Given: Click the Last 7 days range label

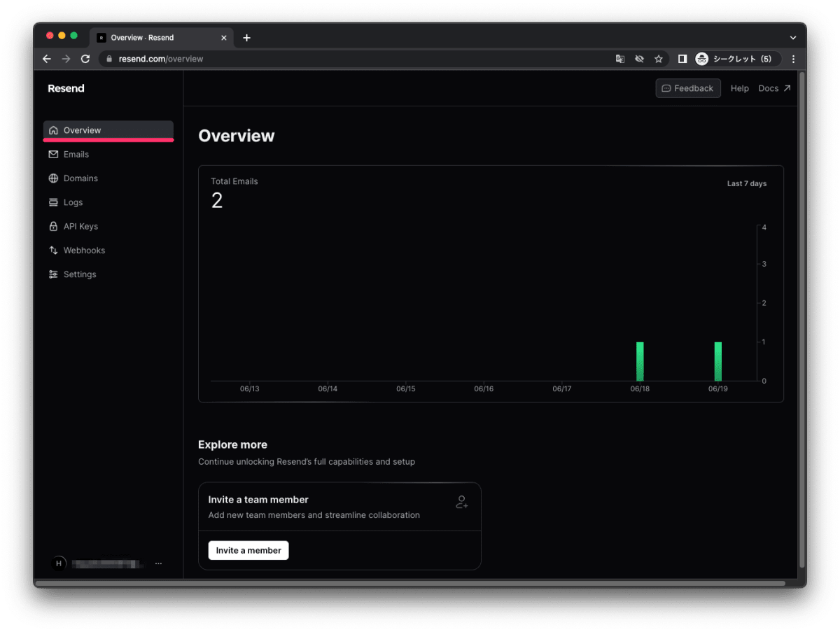Looking at the screenshot, I should pyautogui.click(x=747, y=183).
